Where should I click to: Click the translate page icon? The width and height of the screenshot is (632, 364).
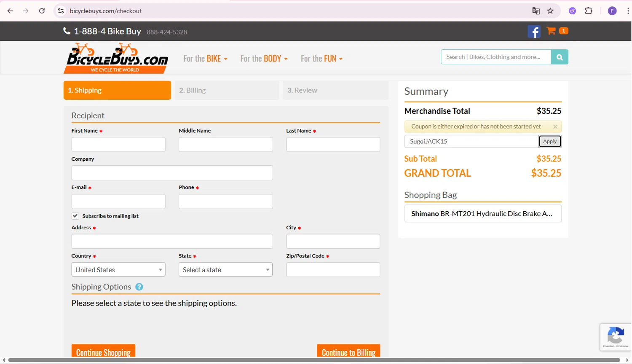pyautogui.click(x=536, y=11)
